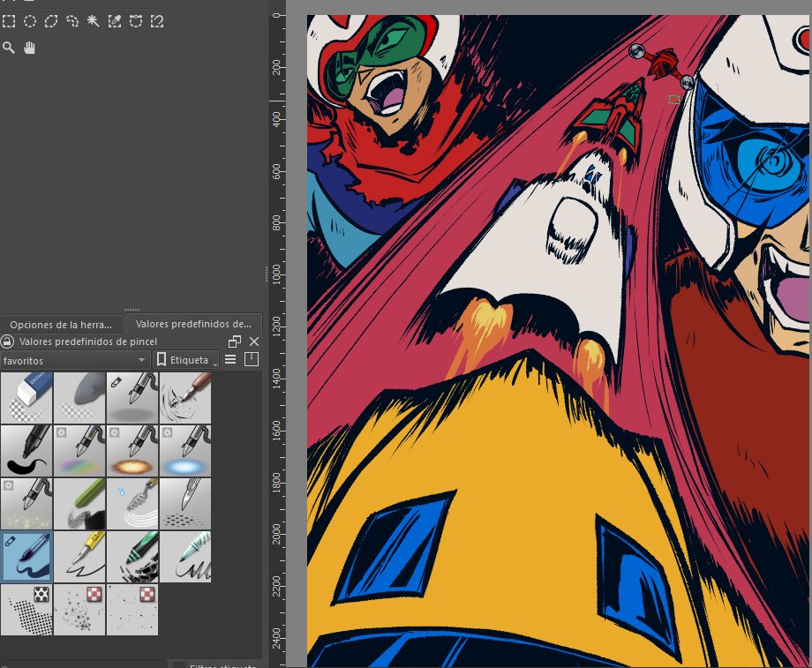The image size is (812, 668).
Task: Select the Elliptical Selection tool
Action: pos(30,21)
